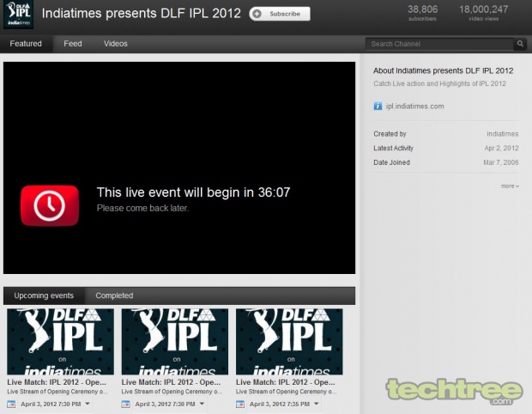Click the red clock live event icon
Viewport: 532px width, 414px height.
[x=50, y=205]
